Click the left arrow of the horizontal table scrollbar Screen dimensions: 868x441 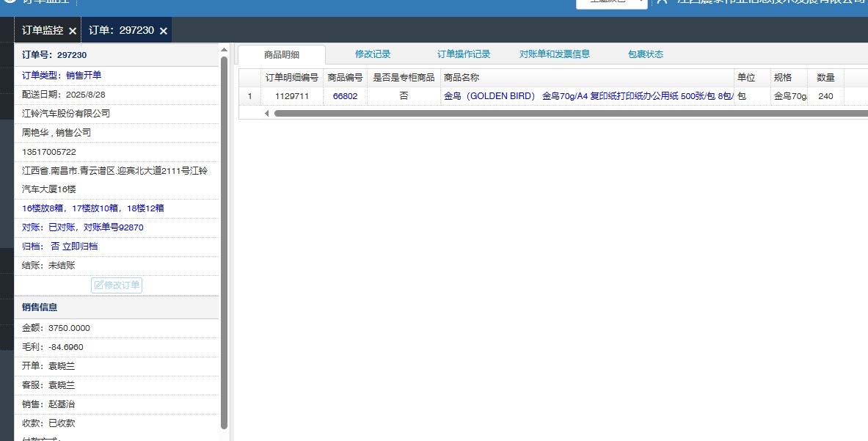pos(266,113)
